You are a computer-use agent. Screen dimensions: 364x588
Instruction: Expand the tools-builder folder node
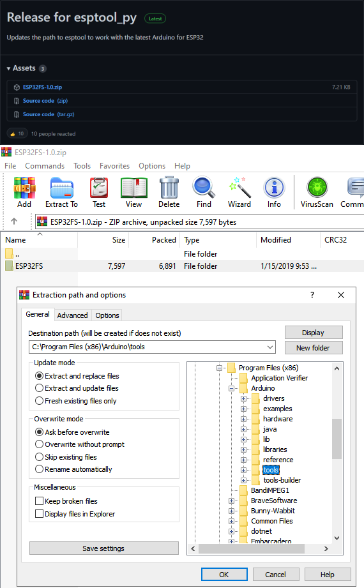click(243, 480)
